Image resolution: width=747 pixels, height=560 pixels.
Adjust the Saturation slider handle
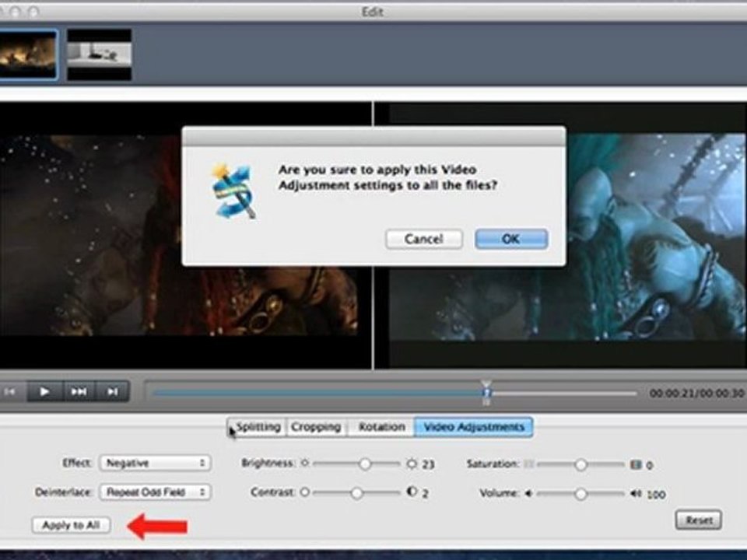580,465
